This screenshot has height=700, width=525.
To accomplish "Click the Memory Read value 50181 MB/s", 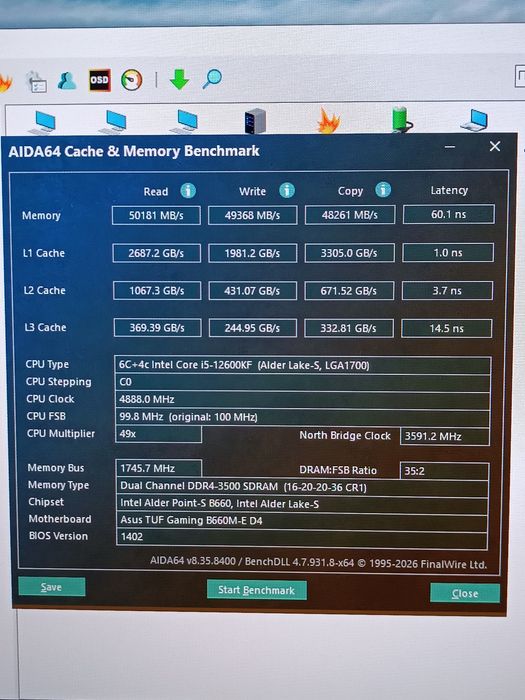I will pyautogui.click(x=156, y=215).
